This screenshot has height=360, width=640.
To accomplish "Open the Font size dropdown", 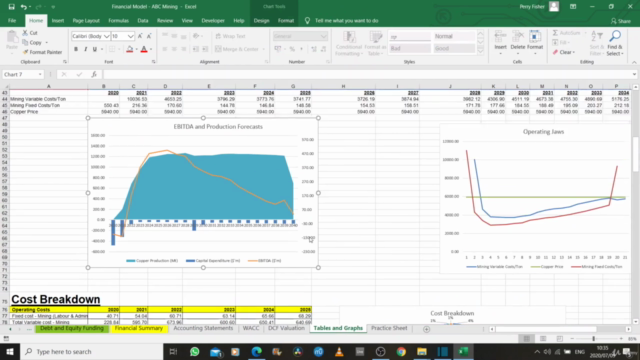I will [130, 36].
